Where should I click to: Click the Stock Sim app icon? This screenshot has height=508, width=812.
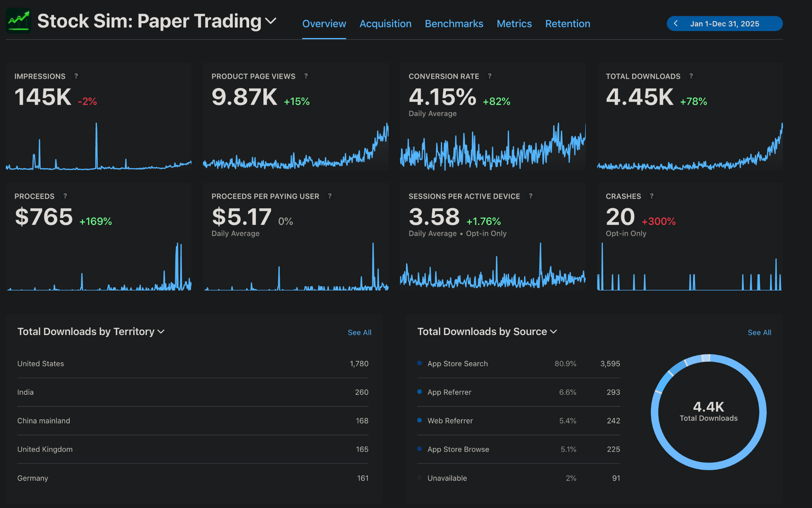[19, 21]
